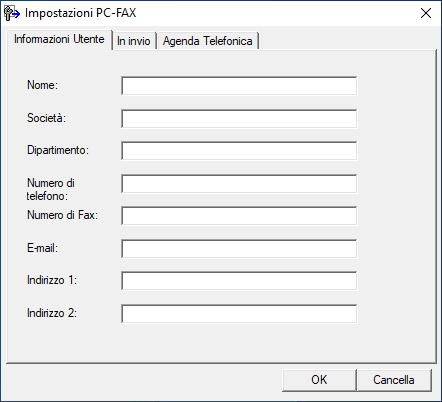
Task: Click the Nome label text
Action: [x=42, y=85]
